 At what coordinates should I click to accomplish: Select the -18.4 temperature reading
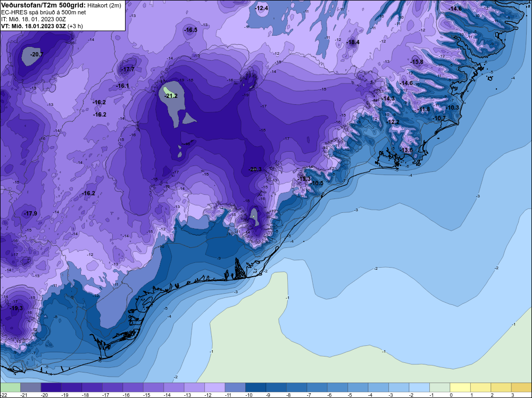pyautogui.click(x=353, y=42)
